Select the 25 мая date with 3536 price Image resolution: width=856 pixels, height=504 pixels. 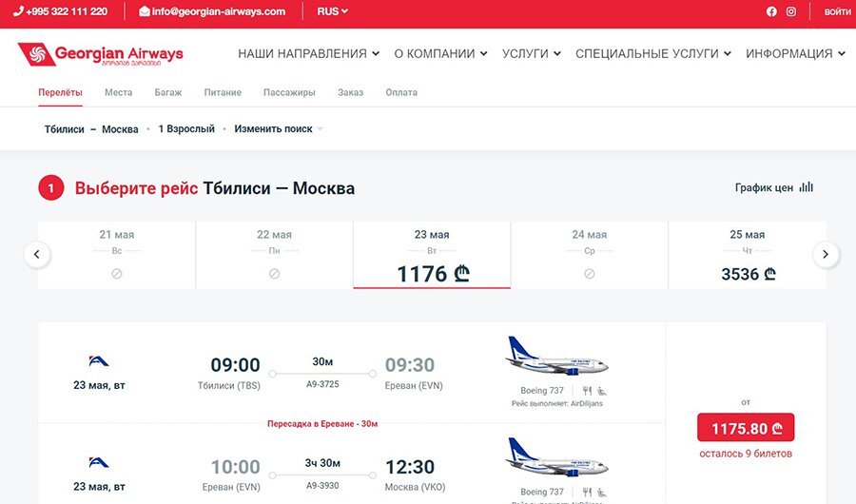(x=747, y=255)
